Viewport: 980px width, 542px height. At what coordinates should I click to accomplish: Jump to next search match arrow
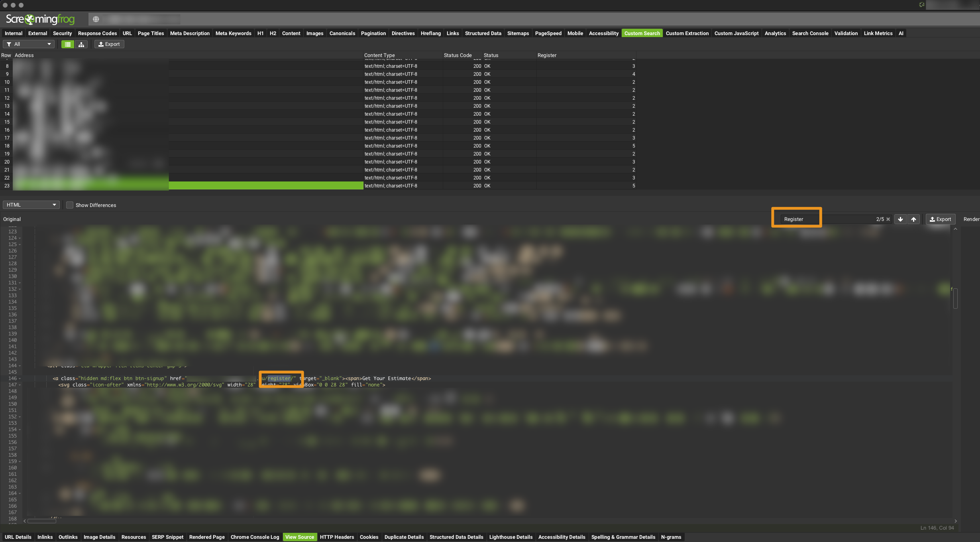pyautogui.click(x=900, y=219)
